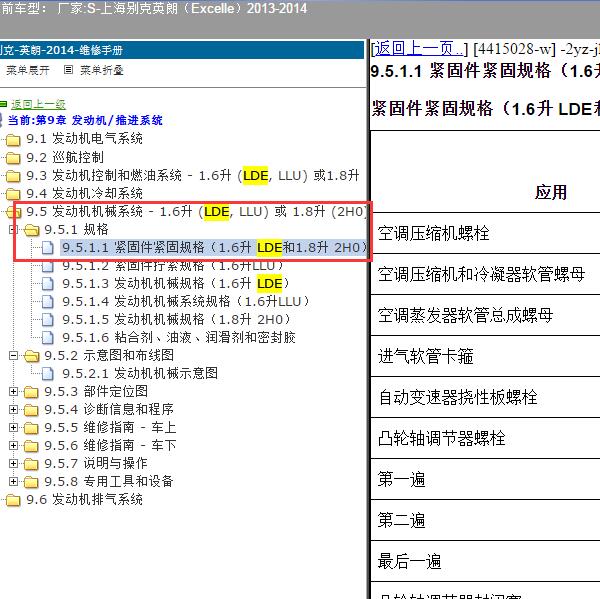Collapse the 9.5.2 示意图和布线图 node

13,356
